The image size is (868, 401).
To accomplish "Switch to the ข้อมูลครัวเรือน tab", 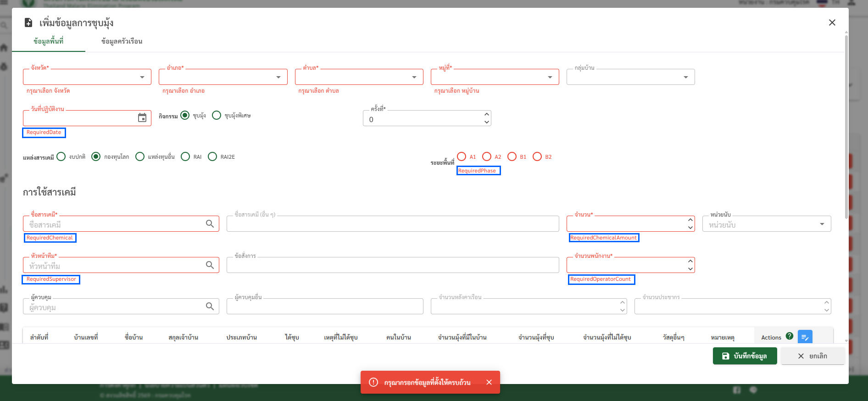I will [122, 41].
